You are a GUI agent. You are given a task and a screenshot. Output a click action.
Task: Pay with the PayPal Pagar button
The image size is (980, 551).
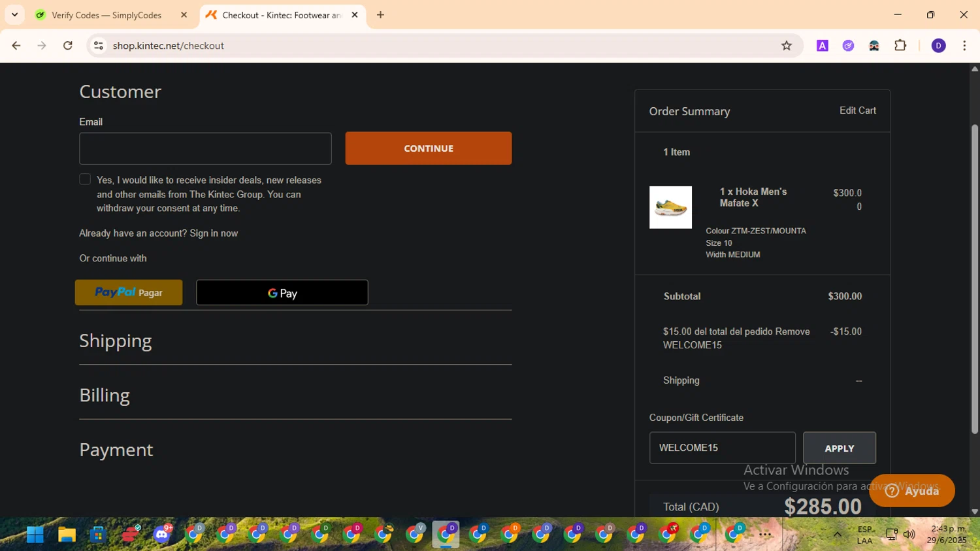pyautogui.click(x=129, y=292)
